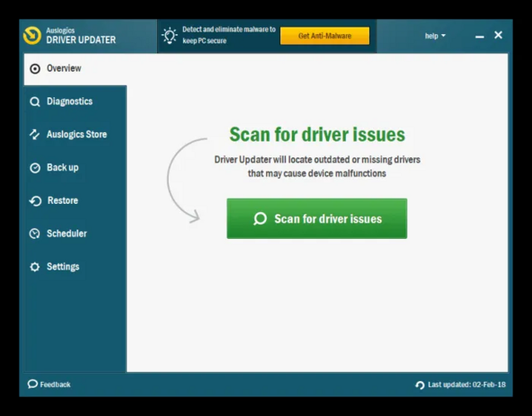Image resolution: width=532 pixels, height=416 pixels.
Task: Click the Settings gear icon
Action: (x=35, y=267)
